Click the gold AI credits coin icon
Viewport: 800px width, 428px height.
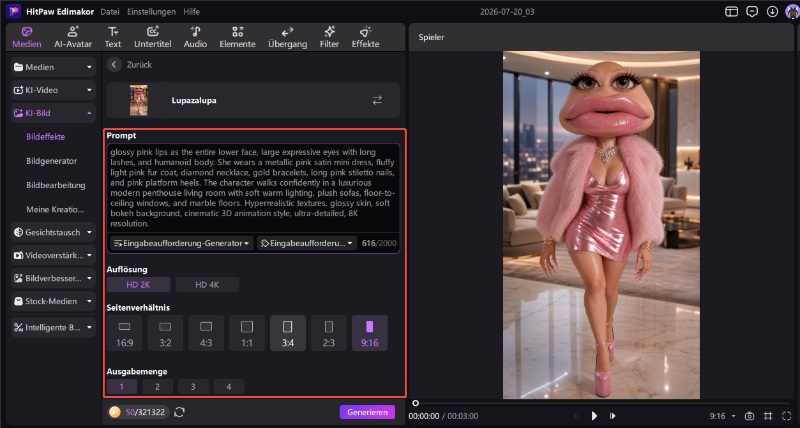115,412
